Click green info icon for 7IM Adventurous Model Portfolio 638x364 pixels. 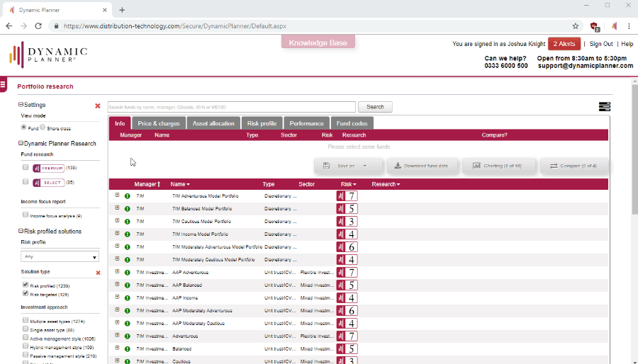coord(128,196)
